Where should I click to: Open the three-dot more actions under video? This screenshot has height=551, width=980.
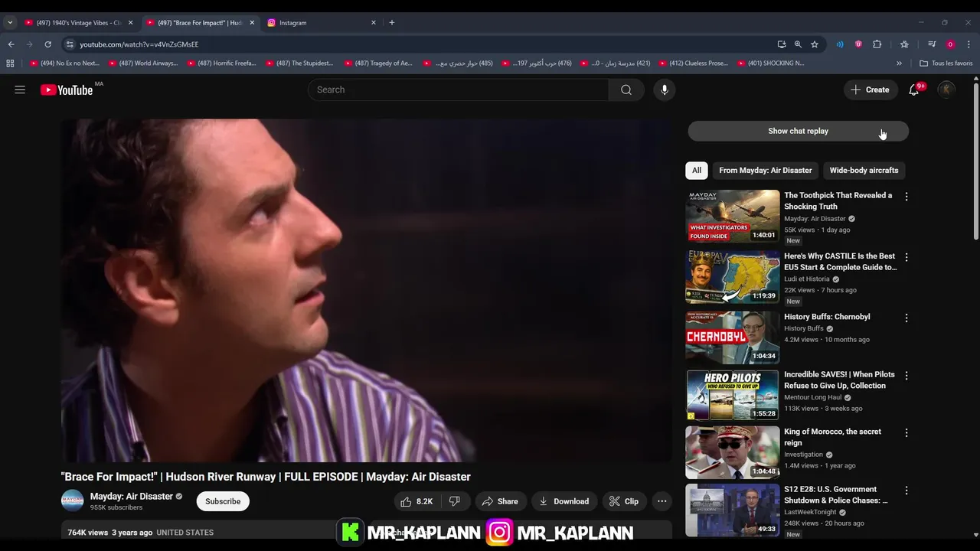point(661,501)
